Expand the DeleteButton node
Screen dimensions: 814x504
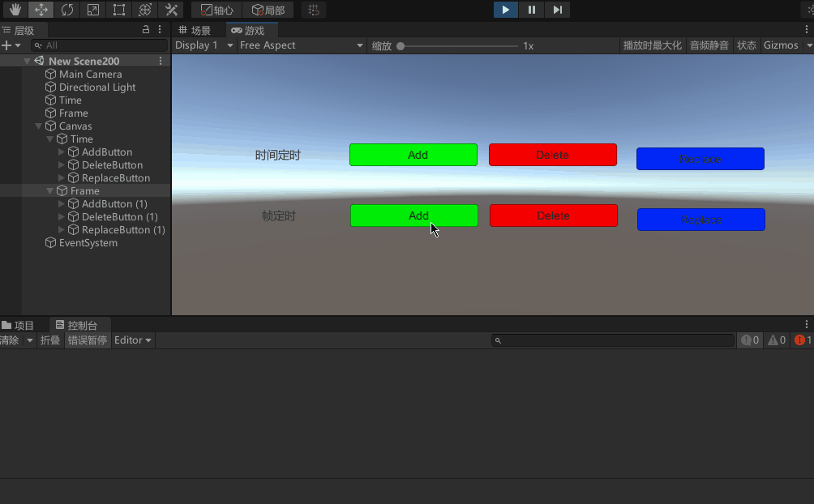(62, 165)
